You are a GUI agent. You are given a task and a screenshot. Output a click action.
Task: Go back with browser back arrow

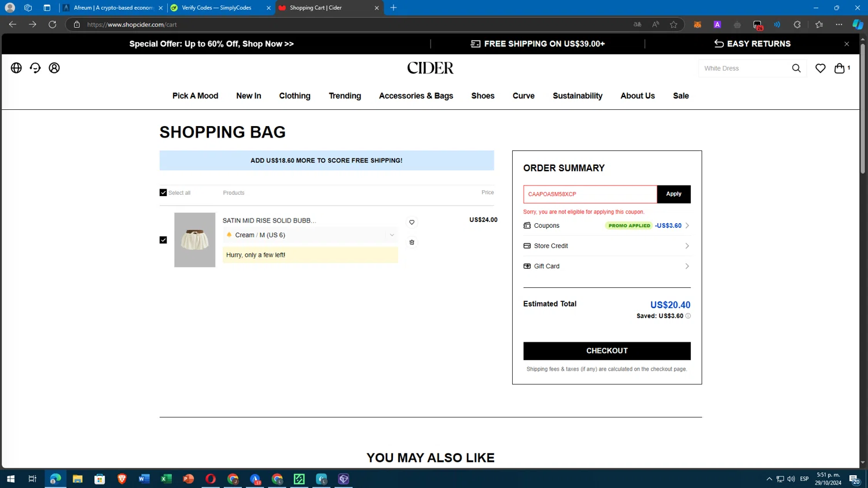(x=13, y=24)
